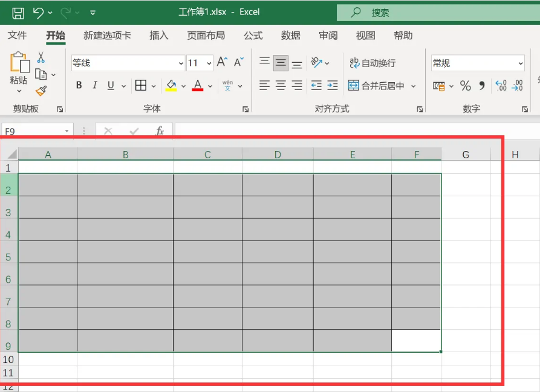Click the 粘贴 paste button
540x392 pixels.
tap(19, 69)
